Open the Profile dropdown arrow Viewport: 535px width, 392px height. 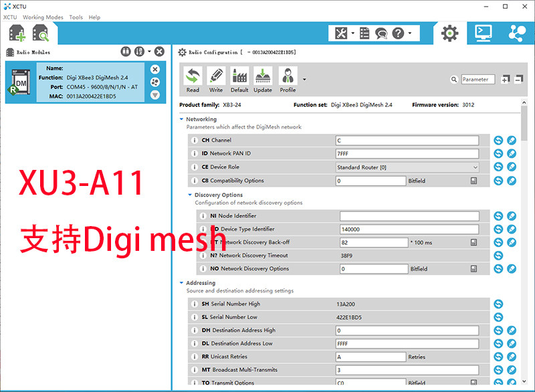coord(304,80)
